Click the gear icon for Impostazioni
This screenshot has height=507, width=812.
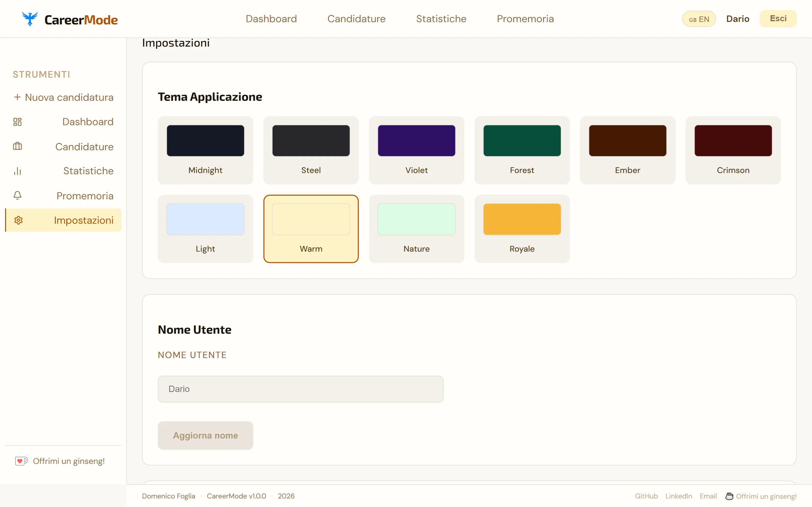[18, 220]
